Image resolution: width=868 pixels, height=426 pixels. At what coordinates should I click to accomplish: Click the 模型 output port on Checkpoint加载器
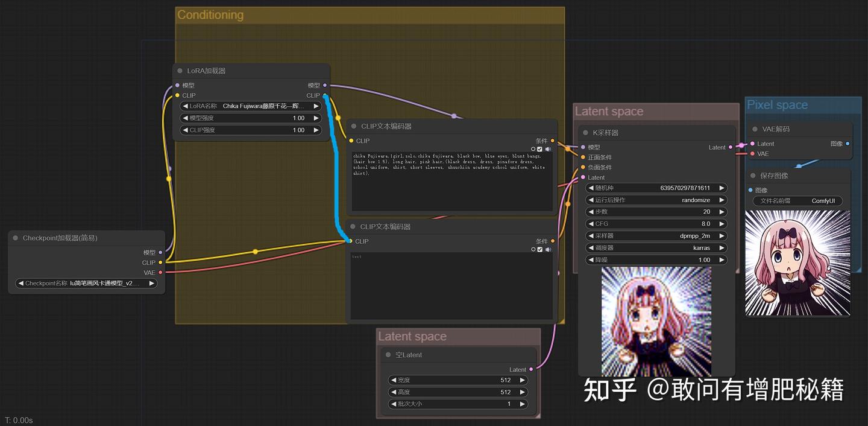click(160, 252)
